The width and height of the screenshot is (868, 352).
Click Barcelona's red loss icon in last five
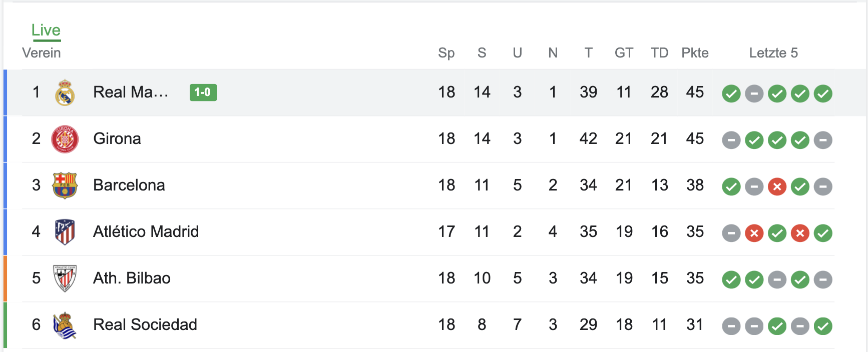[777, 186]
